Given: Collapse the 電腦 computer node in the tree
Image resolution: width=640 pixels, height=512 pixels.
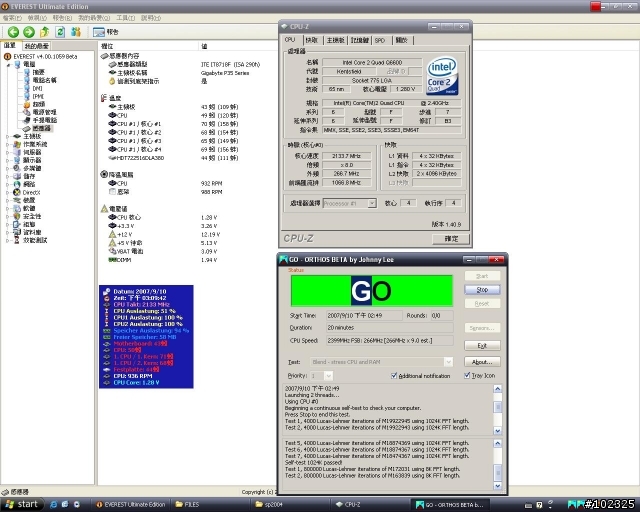Looking at the screenshot, I should pyautogui.click(x=7, y=65).
